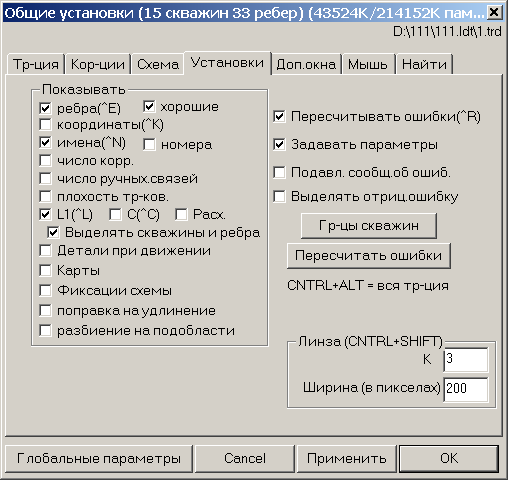Open the Кор-ции tab
This screenshot has width=508, height=480.
[x=98, y=64]
